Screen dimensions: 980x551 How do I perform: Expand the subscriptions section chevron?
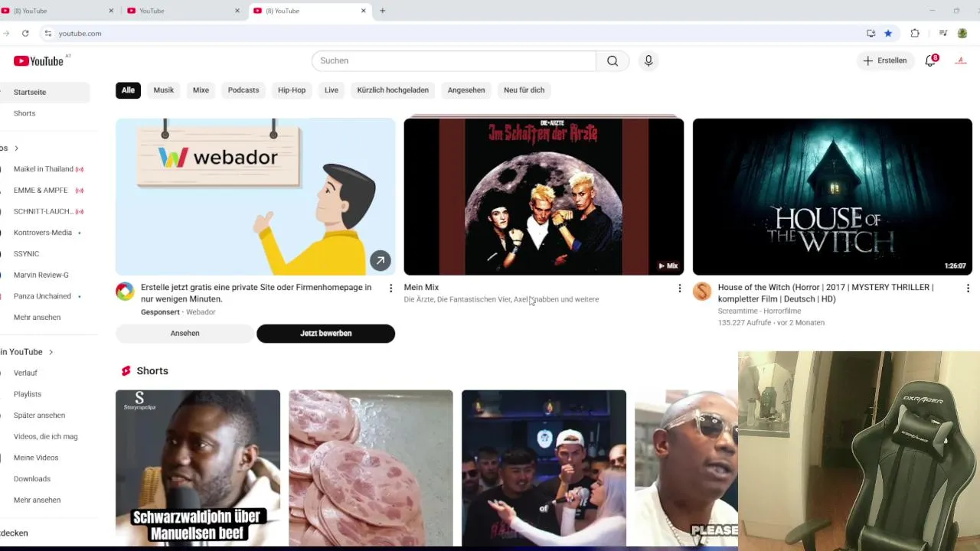(x=16, y=148)
